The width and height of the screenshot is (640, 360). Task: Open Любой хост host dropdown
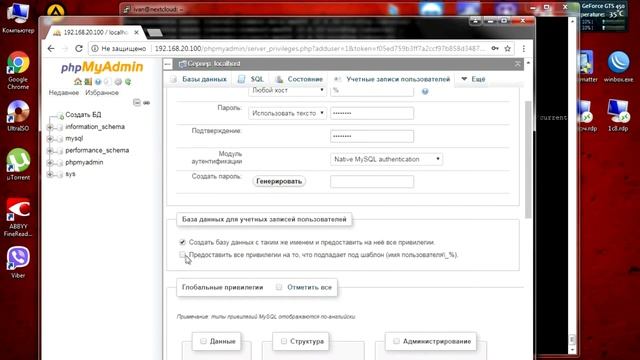[287, 90]
